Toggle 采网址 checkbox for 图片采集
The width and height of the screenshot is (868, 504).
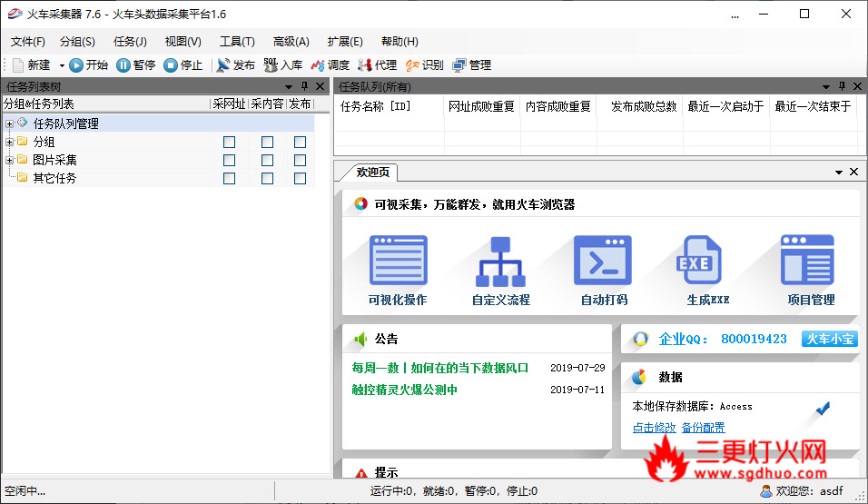click(229, 161)
